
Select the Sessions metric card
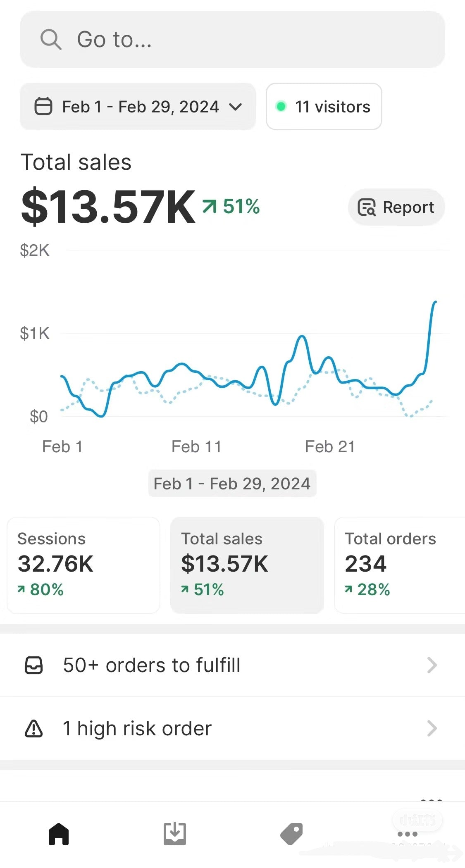pyautogui.click(x=83, y=565)
